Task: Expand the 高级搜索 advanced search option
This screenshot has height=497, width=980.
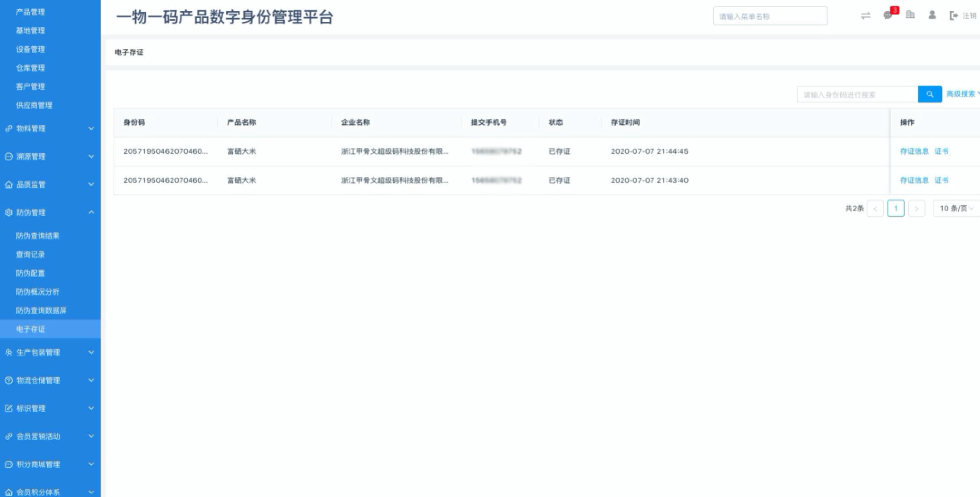Action: click(x=962, y=94)
